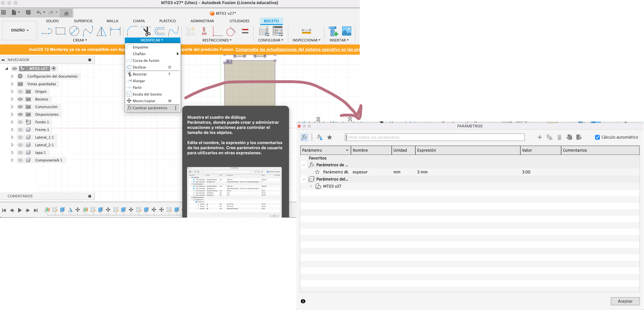Click the two-point rectangle sketch tool
Image resolution: width=644 pixels, height=310 pixels.
coord(61,31)
